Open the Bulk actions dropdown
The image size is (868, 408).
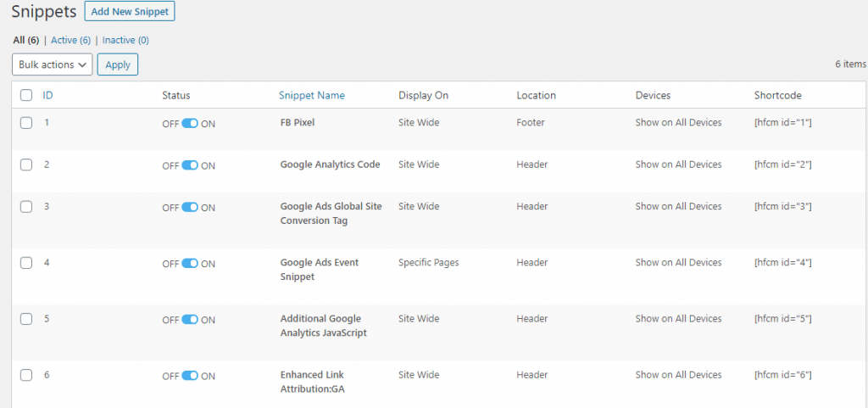tap(53, 64)
